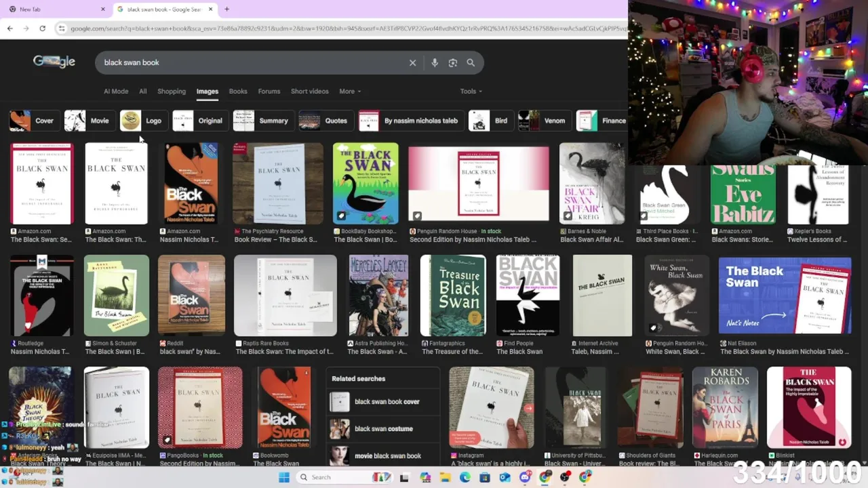The height and width of the screenshot is (488, 868).
Task: Filter images by the Finance chip
Action: (602, 121)
